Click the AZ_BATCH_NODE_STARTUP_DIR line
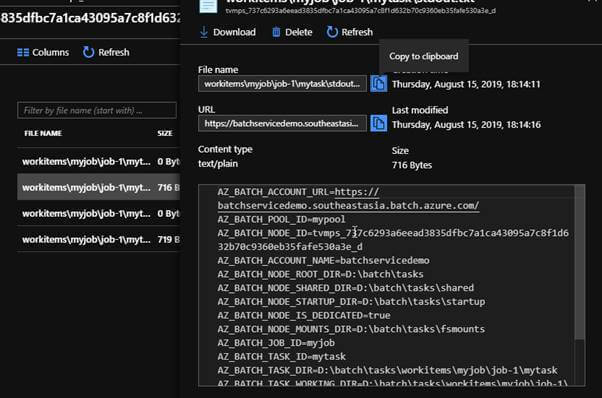 pos(351,302)
